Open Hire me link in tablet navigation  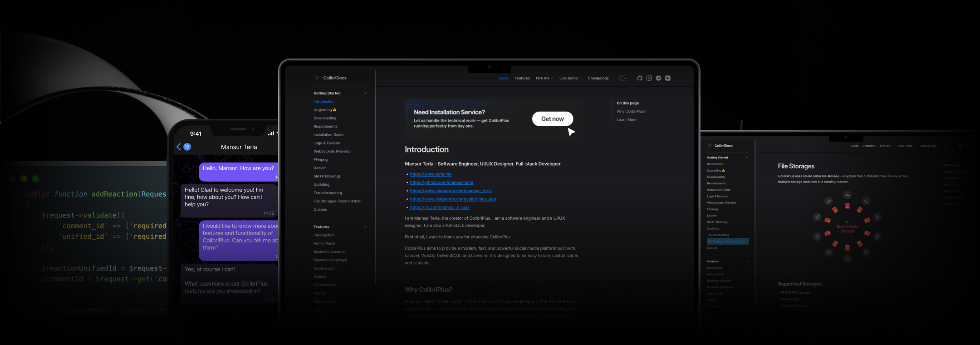point(544,78)
